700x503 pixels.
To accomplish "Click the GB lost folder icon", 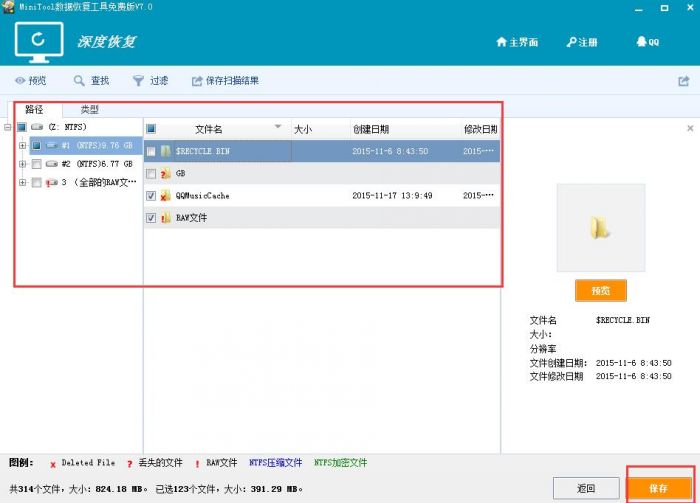I will [x=166, y=173].
